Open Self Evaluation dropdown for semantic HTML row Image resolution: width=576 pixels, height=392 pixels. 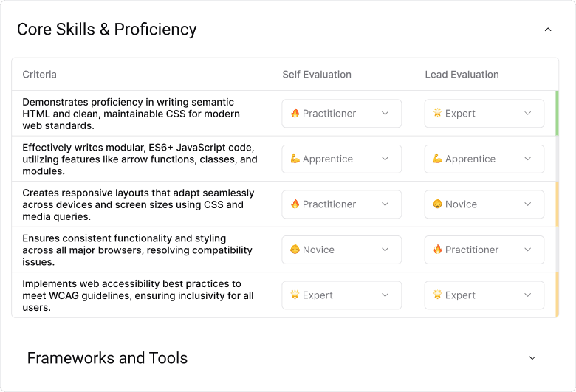pos(341,114)
